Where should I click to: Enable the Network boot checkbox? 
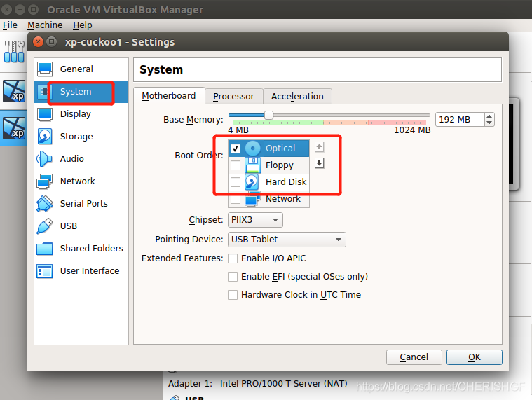tap(236, 200)
